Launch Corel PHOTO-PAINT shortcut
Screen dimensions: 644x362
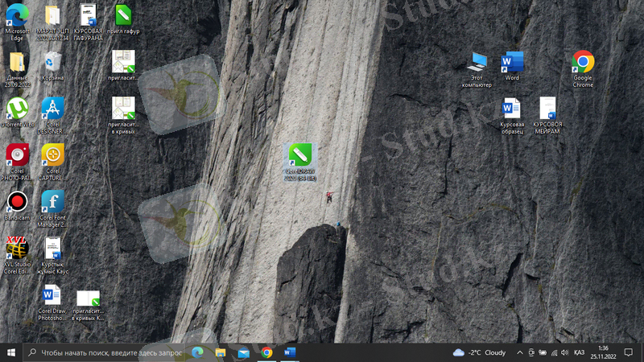point(17,154)
